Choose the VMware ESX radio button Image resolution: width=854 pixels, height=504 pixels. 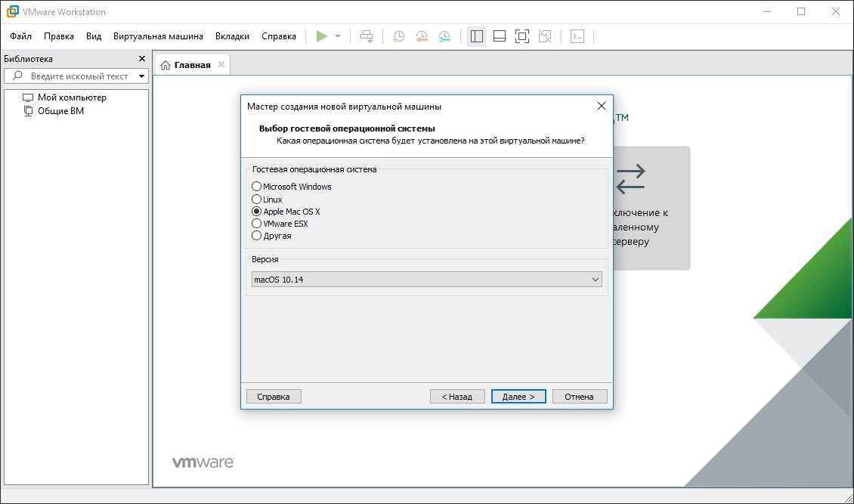[257, 224]
